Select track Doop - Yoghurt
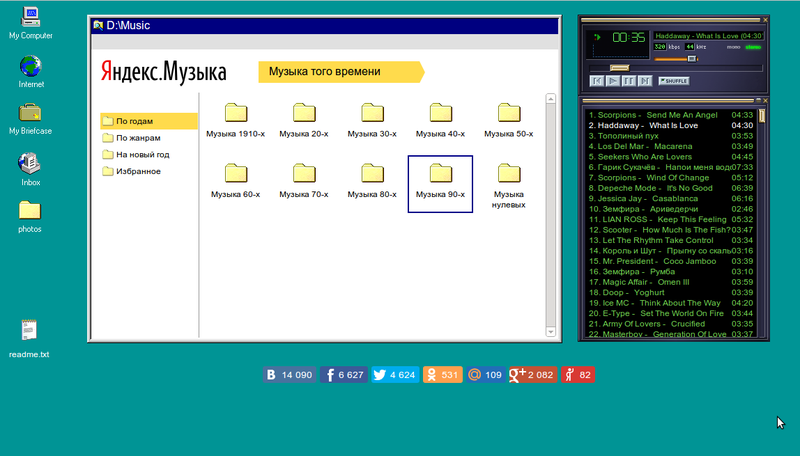 tap(670, 293)
